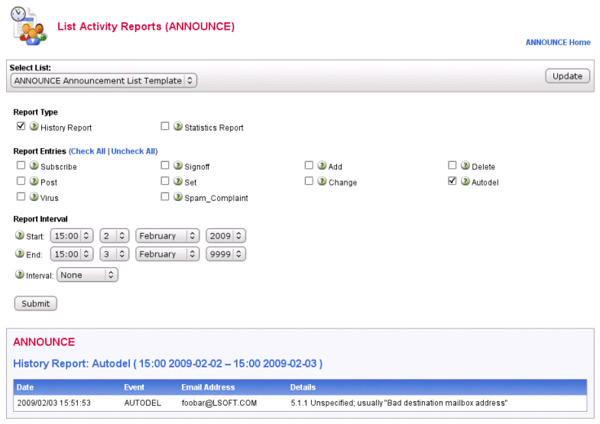The height and width of the screenshot is (424, 600).
Task: Click the Email Address column header
Action: pyautogui.click(x=208, y=386)
